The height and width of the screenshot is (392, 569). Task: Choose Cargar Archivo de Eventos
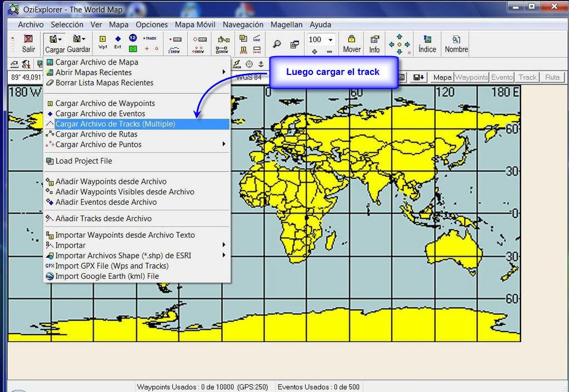coord(137,113)
